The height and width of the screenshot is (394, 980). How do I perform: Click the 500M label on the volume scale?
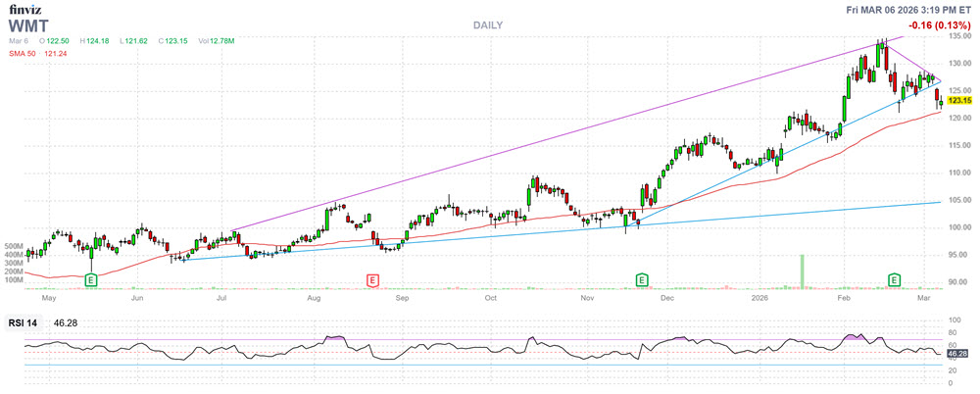tap(15, 246)
